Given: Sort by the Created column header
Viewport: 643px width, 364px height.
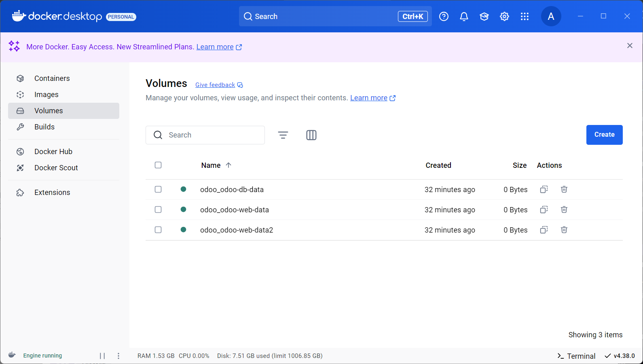Looking at the screenshot, I should pos(438,165).
